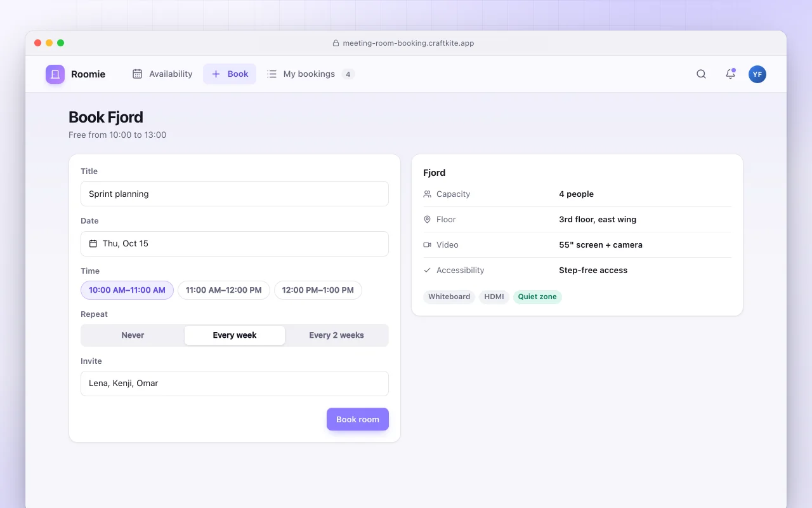Click the Book room button
This screenshot has width=812, height=508.
(358, 419)
